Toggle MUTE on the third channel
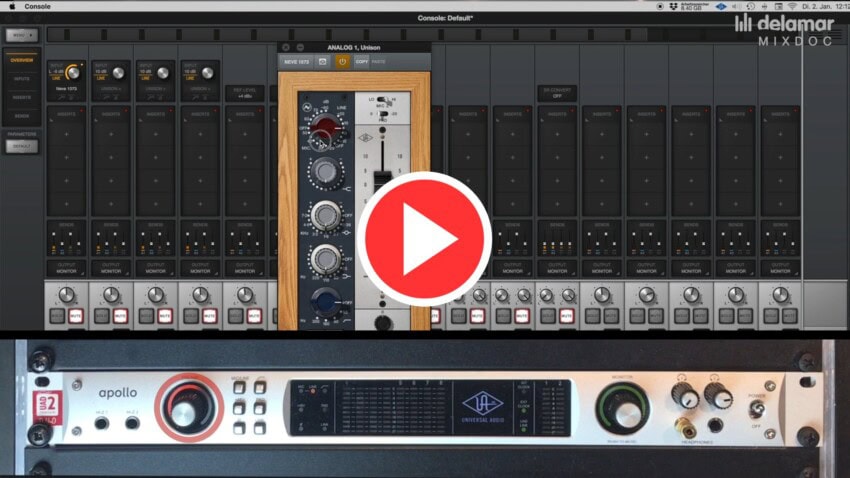850x478 pixels. [x=165, y=316]
